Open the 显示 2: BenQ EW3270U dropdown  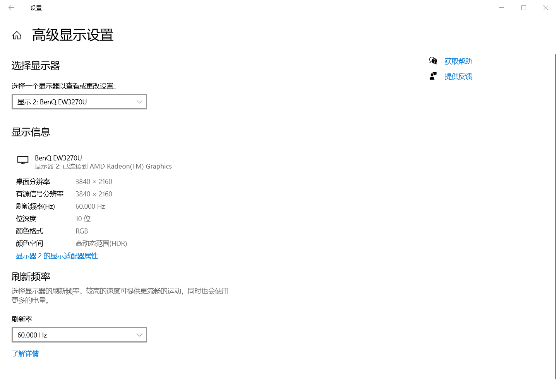[x=79, y=102]
